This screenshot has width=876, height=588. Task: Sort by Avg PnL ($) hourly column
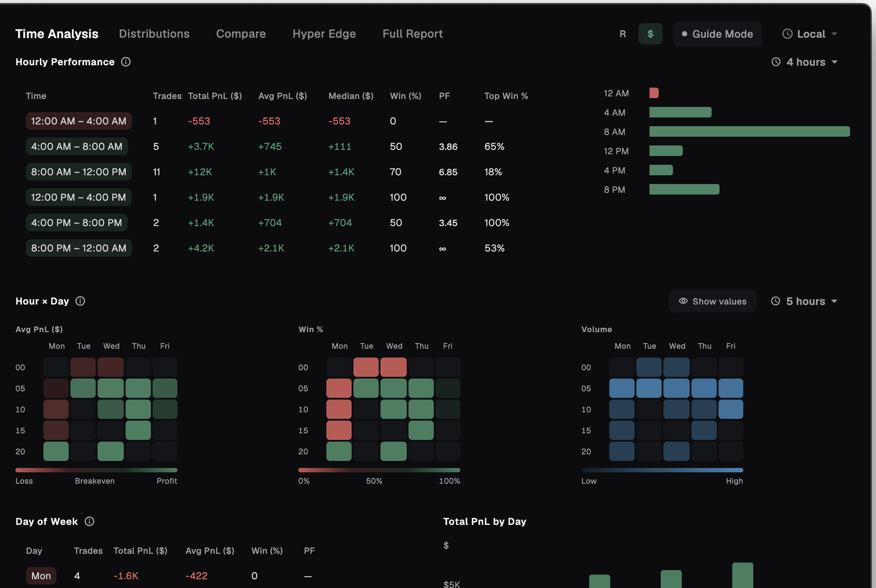pyautogui.click(x=283, y=96)
